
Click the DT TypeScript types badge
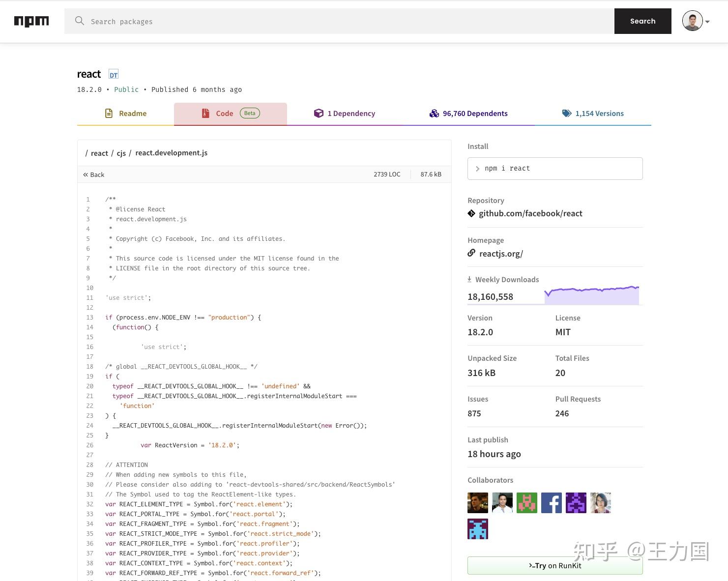(114, 75)
